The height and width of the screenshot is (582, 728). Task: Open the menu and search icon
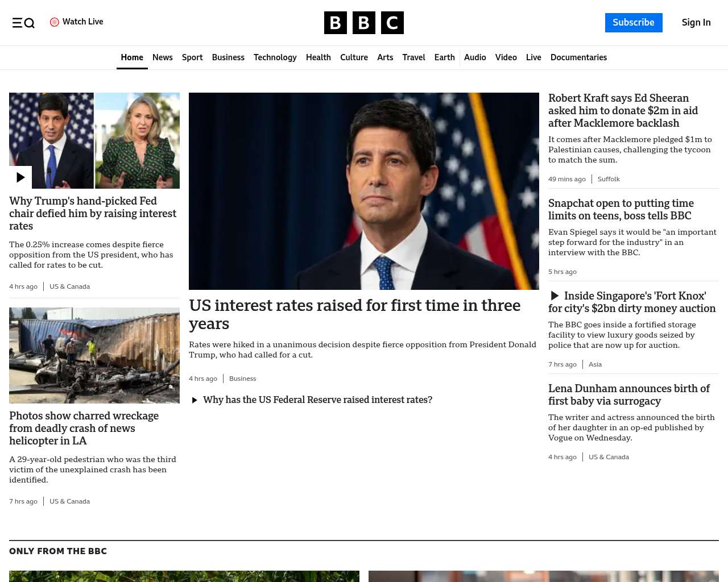pyautogui.click(x=23, y=23)
